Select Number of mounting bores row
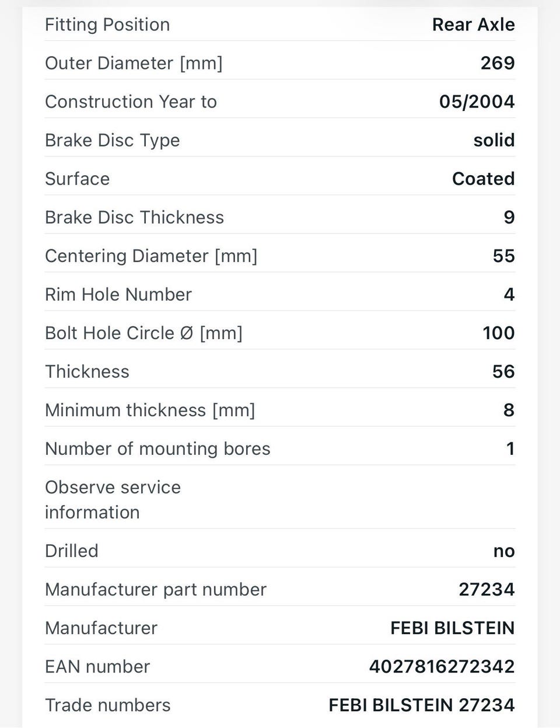 point(280,448)
